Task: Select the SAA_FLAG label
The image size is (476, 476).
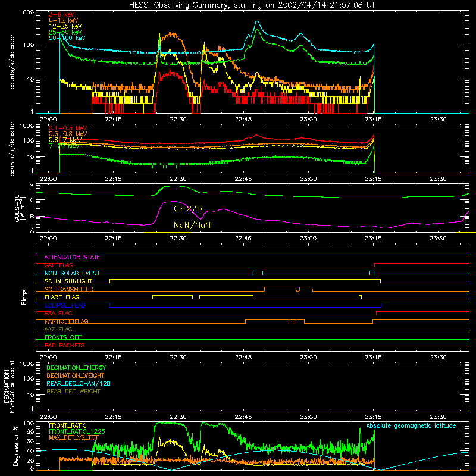Action: click(x=58, y=314)
